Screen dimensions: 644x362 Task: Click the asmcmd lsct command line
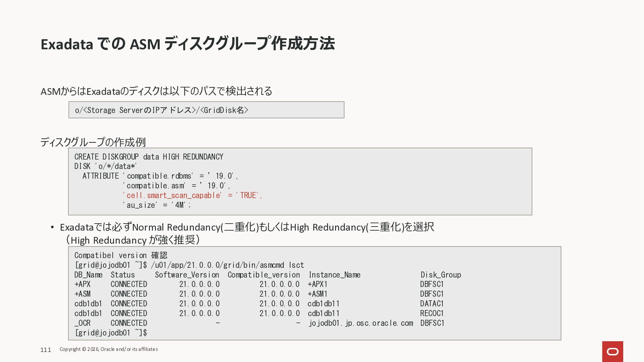(x=189, y=265)
